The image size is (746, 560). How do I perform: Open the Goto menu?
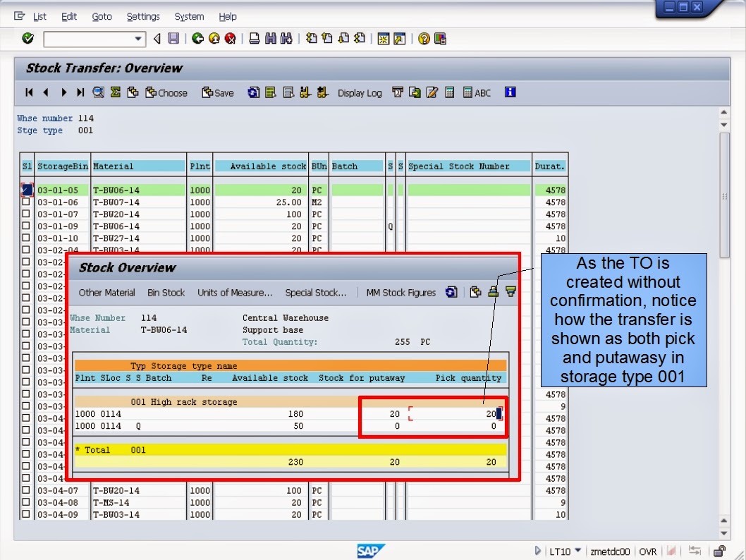[x=102, y=16]
